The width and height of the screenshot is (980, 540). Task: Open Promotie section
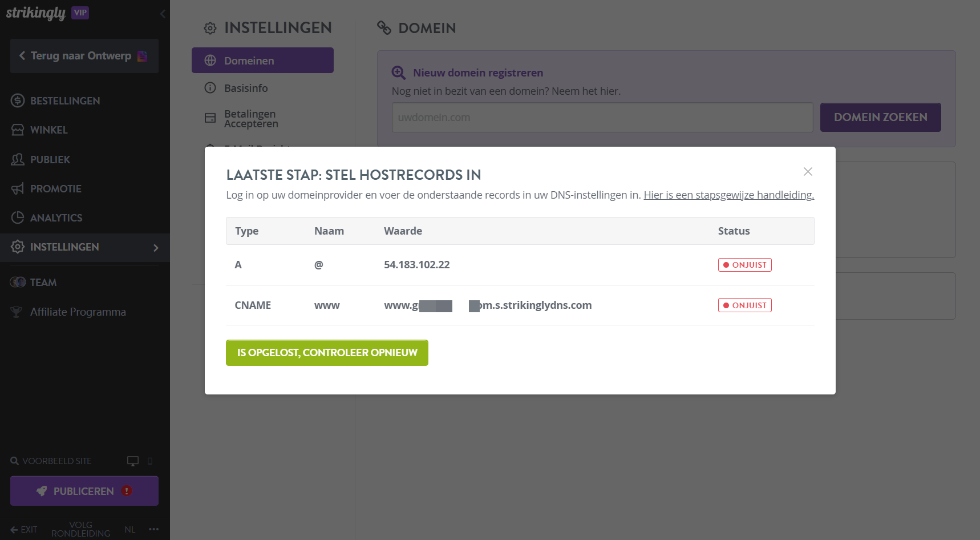point(56,189)
